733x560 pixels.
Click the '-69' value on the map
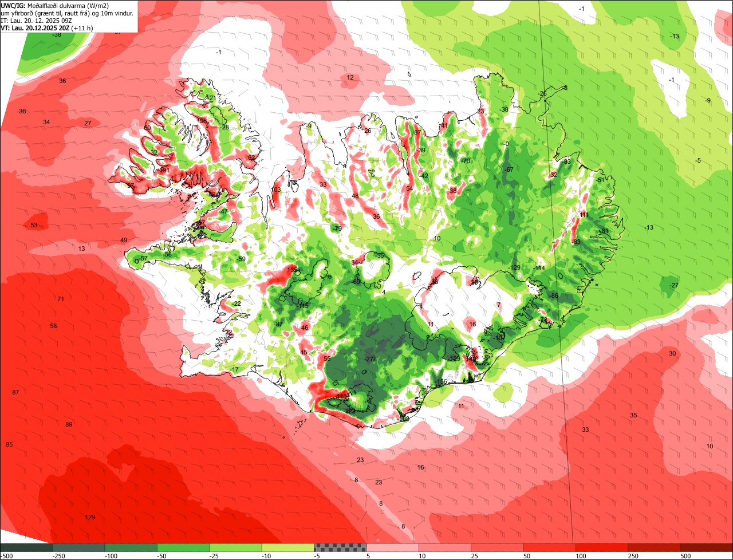pos(356,282)
